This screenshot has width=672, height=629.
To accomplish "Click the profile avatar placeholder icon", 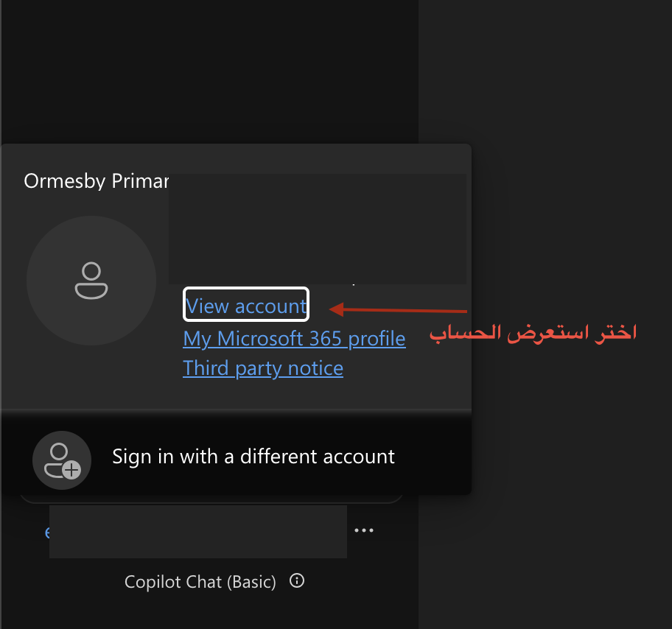I will (91, 281).
